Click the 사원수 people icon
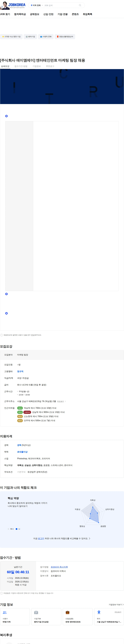The width and height of the screenshot is (124, 644). click(x=5, y=613)
